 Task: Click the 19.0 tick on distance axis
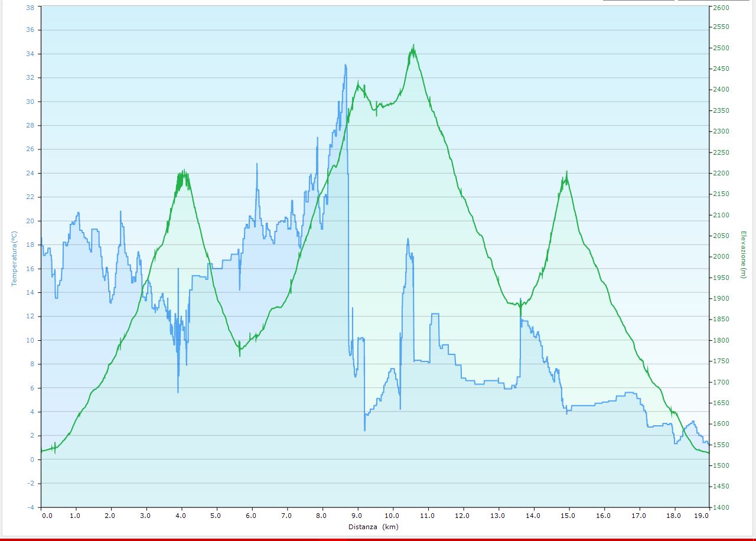[703, 516]
